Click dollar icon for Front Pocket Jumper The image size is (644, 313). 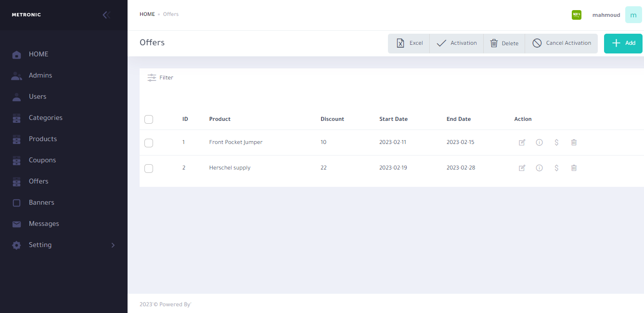556,143
